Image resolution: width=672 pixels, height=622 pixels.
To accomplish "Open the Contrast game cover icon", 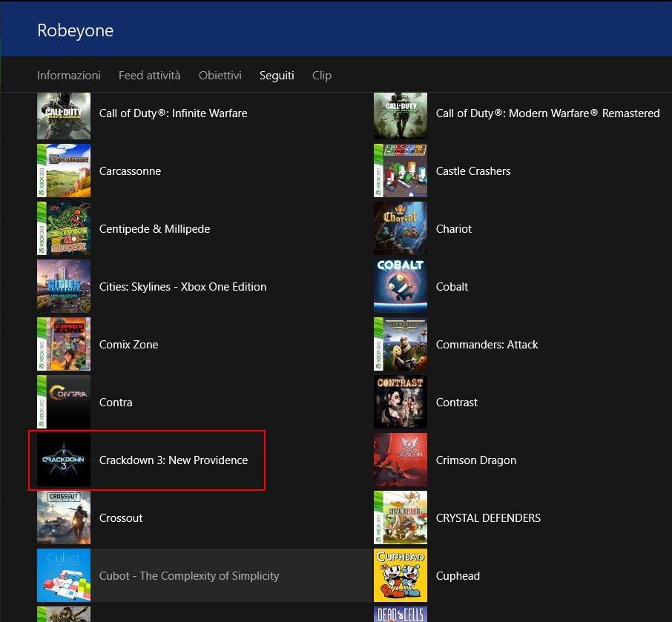I will pos(401,403).
